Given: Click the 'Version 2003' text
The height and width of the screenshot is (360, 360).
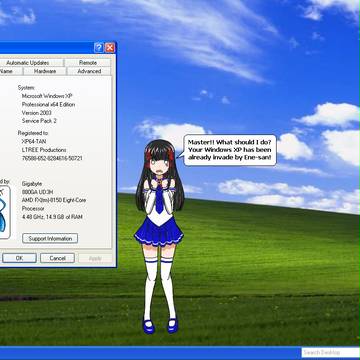Looking at the screenshot, I should (36, 113).
